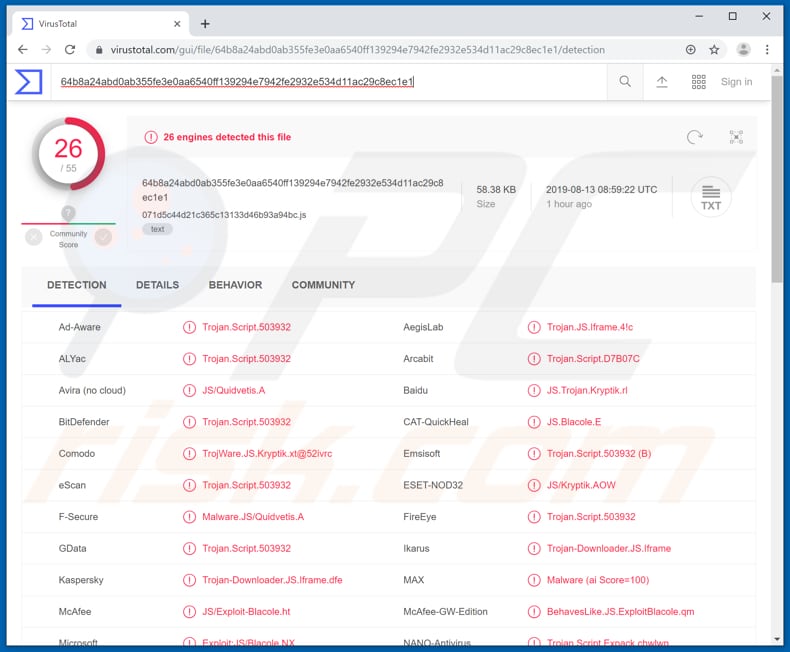Vote harmless with the checkmark community button
This screenshot has width=790, height=652.
(x=103, y=237)
